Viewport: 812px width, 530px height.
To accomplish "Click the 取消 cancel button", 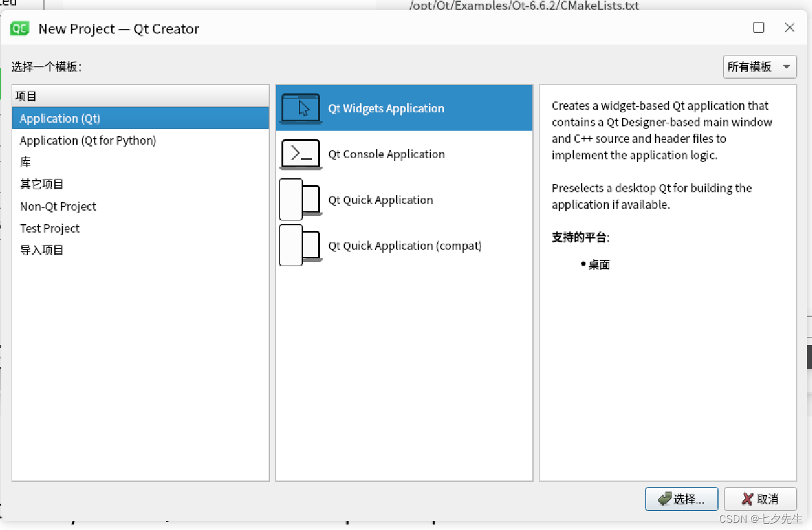I will [760, 499].
